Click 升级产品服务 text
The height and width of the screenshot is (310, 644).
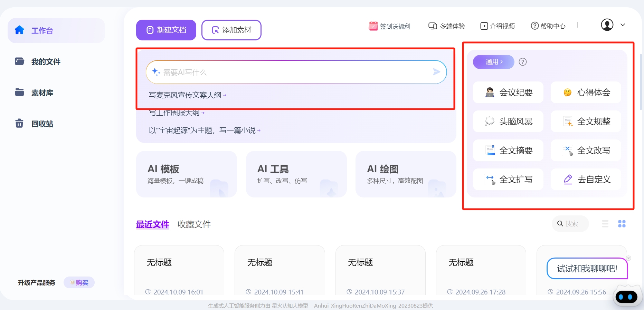[37, 283]
